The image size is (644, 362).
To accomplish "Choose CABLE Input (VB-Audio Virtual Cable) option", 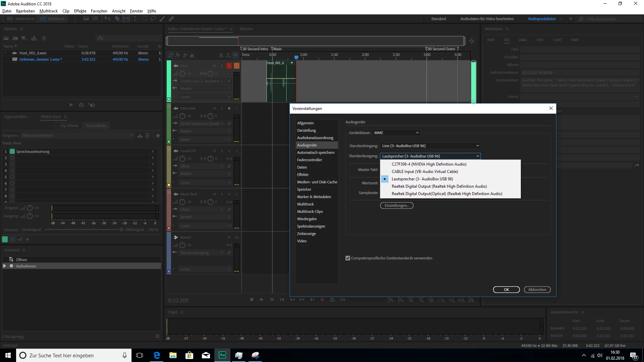I will [x=425, y=172].
